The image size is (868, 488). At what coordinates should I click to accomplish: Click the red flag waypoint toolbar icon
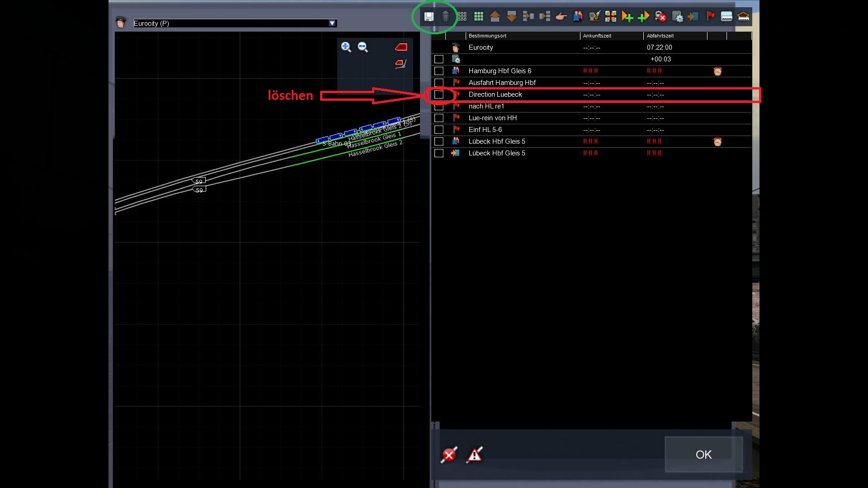[x=710, y=17]
